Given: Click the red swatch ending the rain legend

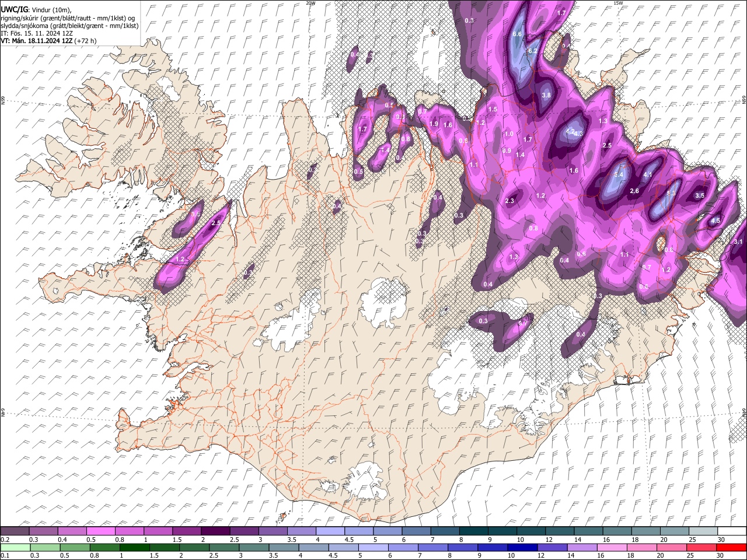Looking at the screenshot, I should (732, 548).
